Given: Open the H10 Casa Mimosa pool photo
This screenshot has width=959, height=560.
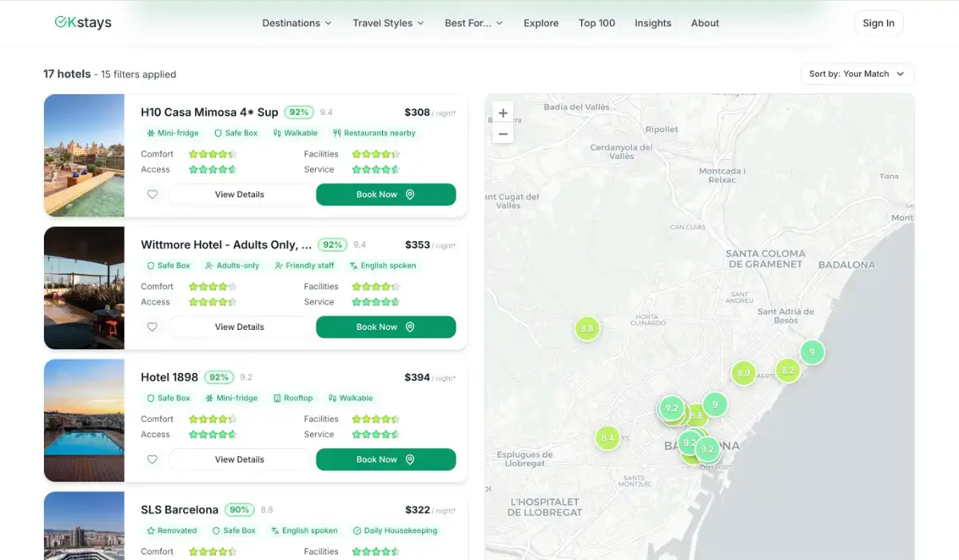Looking at the screenshot, I should pyautogui.click(x=84, y=156).
